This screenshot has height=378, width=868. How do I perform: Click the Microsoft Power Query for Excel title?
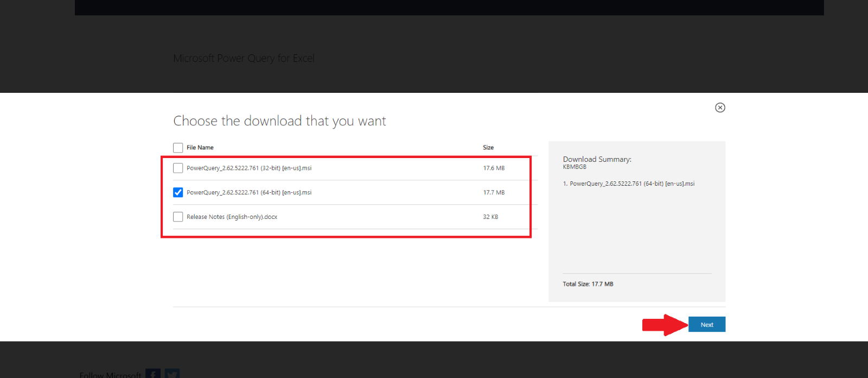tap(244, 59)
